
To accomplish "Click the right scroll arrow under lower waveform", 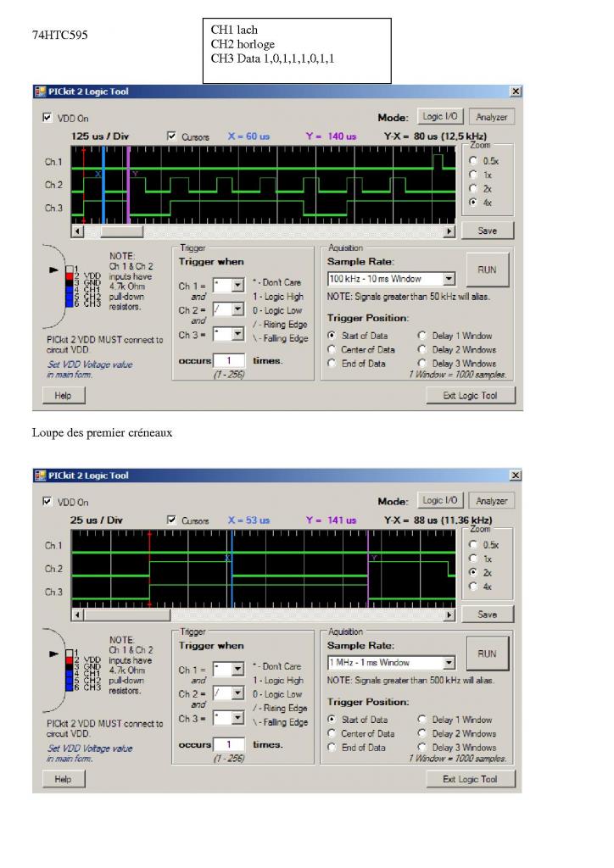I will pos(449,615).
